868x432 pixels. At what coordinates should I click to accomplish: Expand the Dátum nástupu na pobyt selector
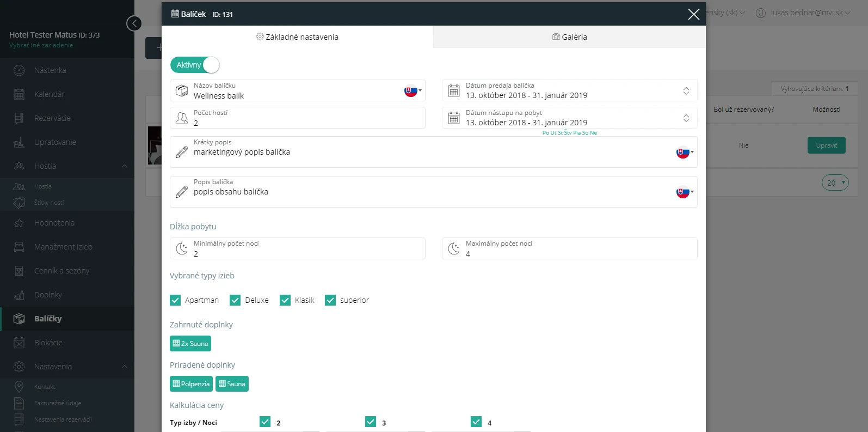pyautogui.click(x=686, y=118)
